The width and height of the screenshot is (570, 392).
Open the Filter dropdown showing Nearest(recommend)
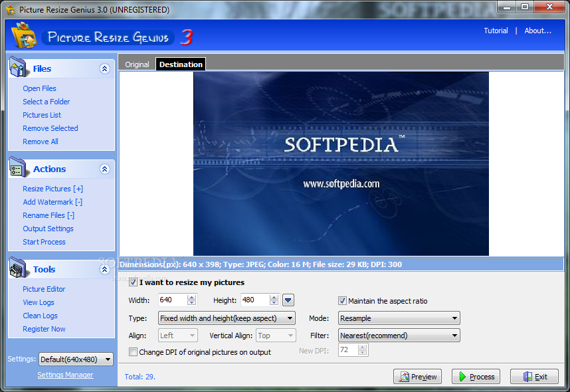tap(399, 336)
